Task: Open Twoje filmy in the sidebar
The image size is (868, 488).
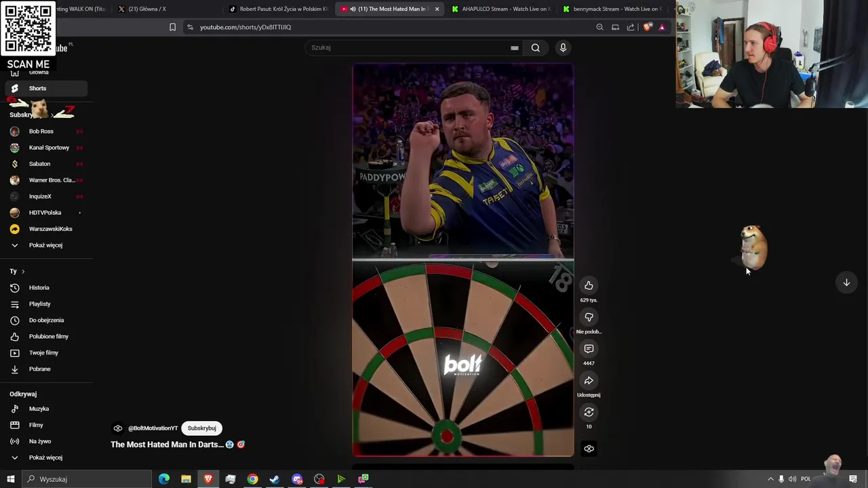Action: point(46,352)
